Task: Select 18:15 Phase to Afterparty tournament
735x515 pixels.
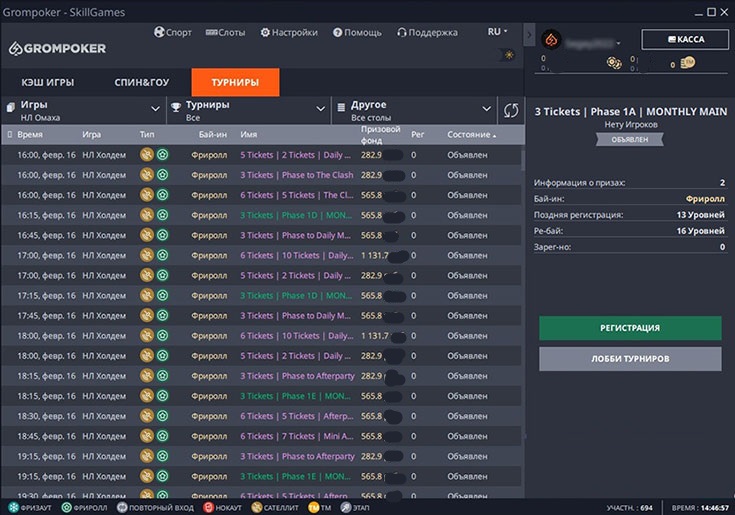Action: coord(262,376)
